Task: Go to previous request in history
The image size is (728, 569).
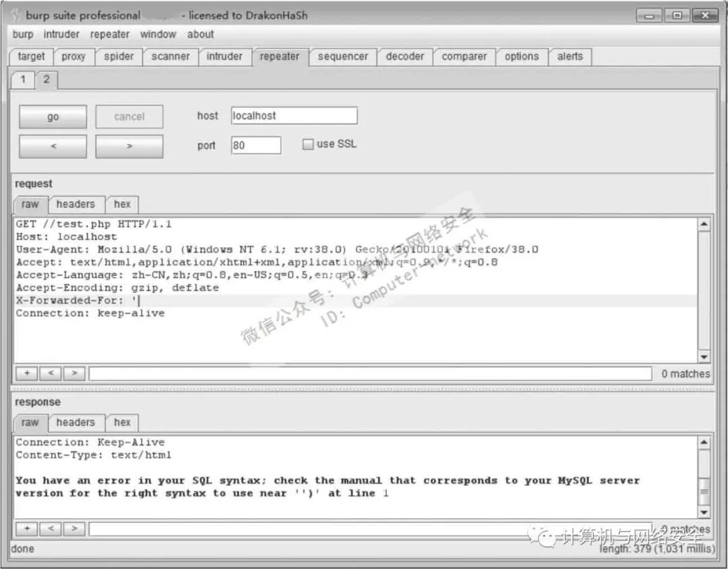Action: 53,146
